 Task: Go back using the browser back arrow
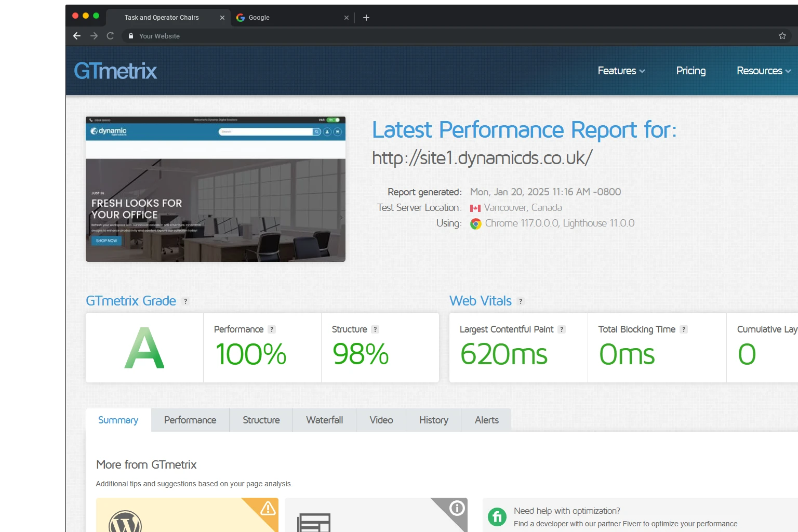tap(77, 36)
